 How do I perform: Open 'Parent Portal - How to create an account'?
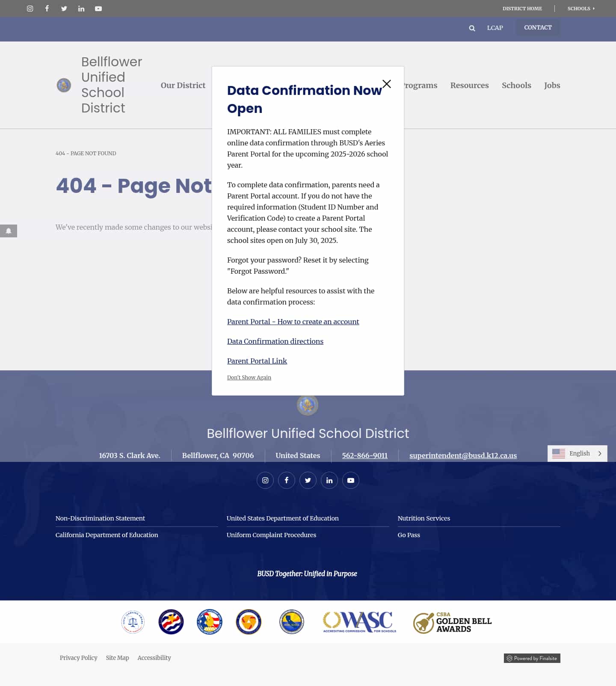293,322
